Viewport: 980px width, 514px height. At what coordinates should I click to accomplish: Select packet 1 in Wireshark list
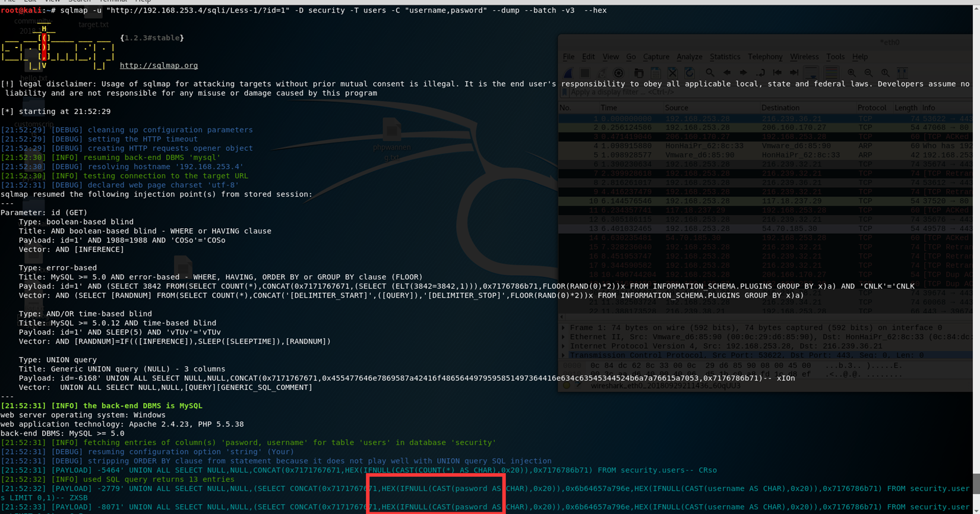(x=765, y=119)
